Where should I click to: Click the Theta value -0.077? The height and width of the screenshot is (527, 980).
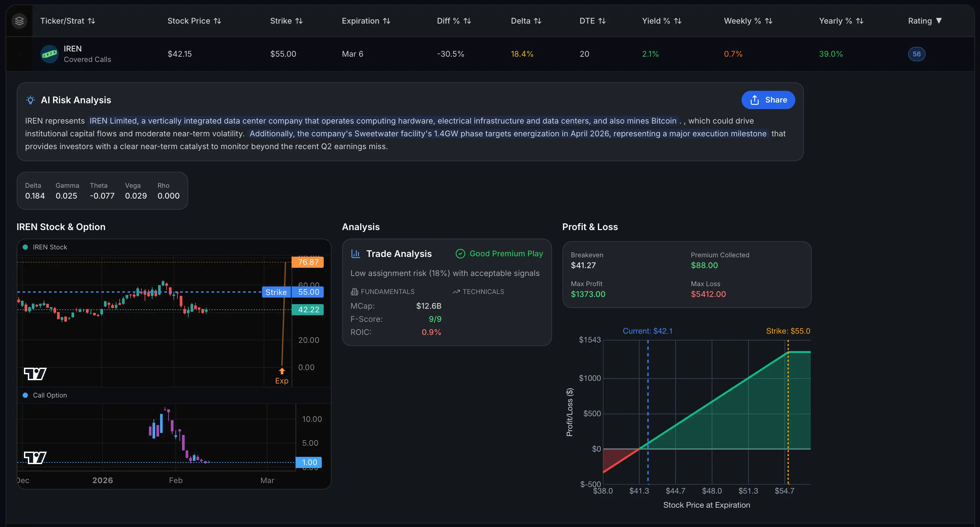(x=102, y=196)
